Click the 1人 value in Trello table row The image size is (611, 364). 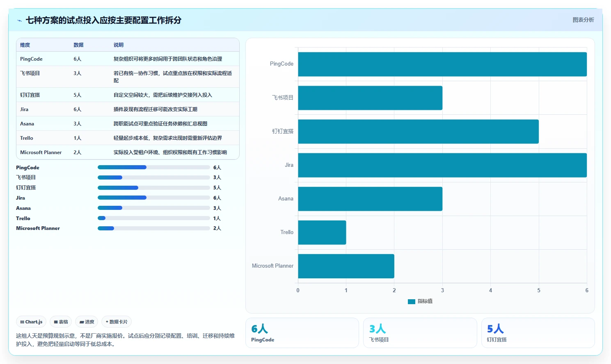[78, 138]
